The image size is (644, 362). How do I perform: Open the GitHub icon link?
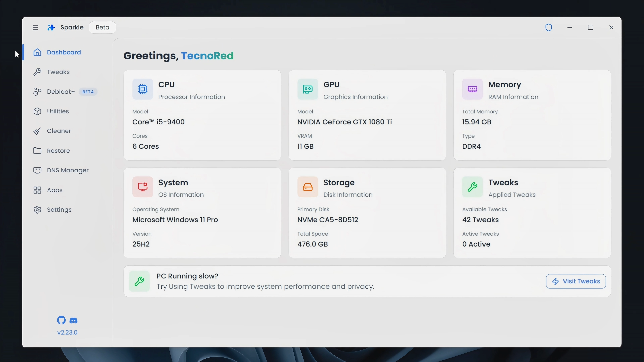click(61, 320)
